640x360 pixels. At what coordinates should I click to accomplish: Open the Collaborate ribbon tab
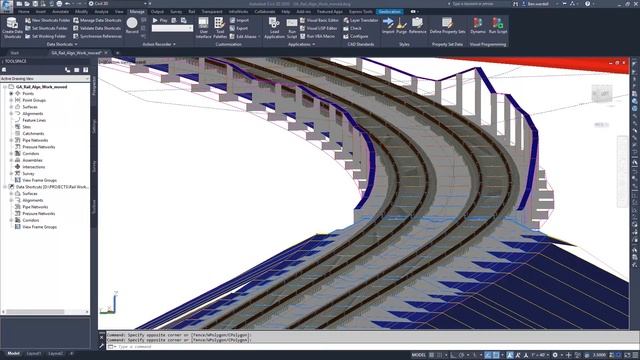[265, 11]
